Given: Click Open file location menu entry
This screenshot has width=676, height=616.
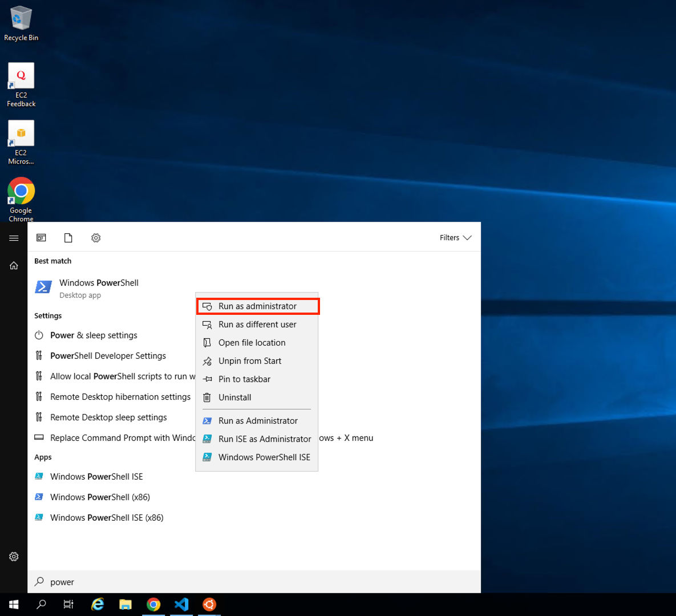Looking at the screenshot, I should [252, 343].
